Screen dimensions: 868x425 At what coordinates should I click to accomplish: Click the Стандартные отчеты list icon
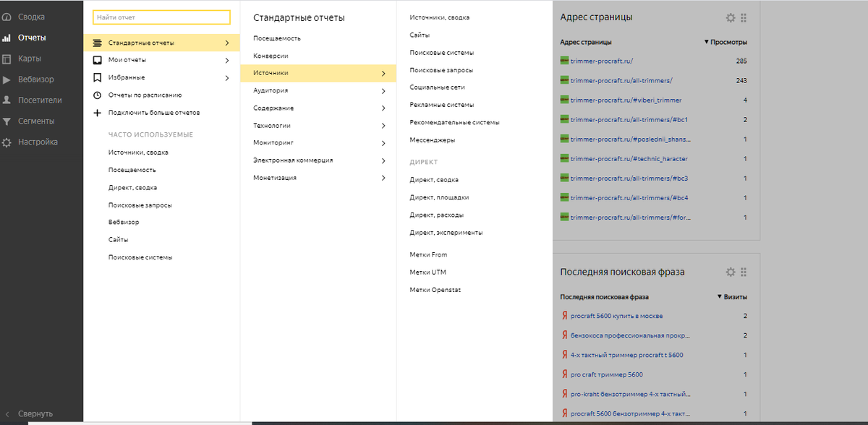click(97, 43)
